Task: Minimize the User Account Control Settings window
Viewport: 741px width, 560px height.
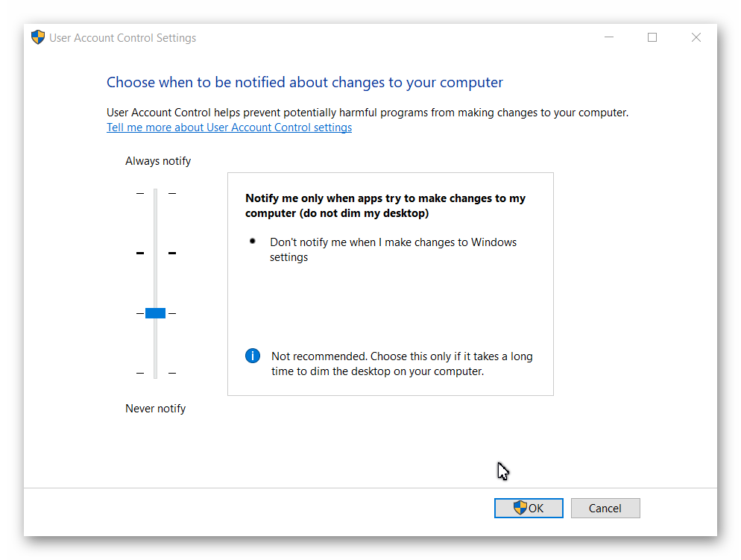Action: click(608, 37)
